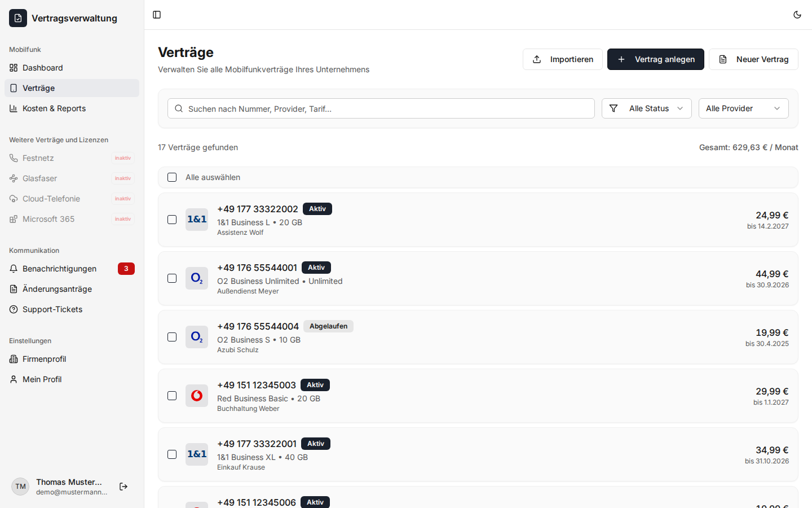Viewport: 812px width, 508px height.
Task: Click the Dashboard grid icon
Action: pos(14,68)
